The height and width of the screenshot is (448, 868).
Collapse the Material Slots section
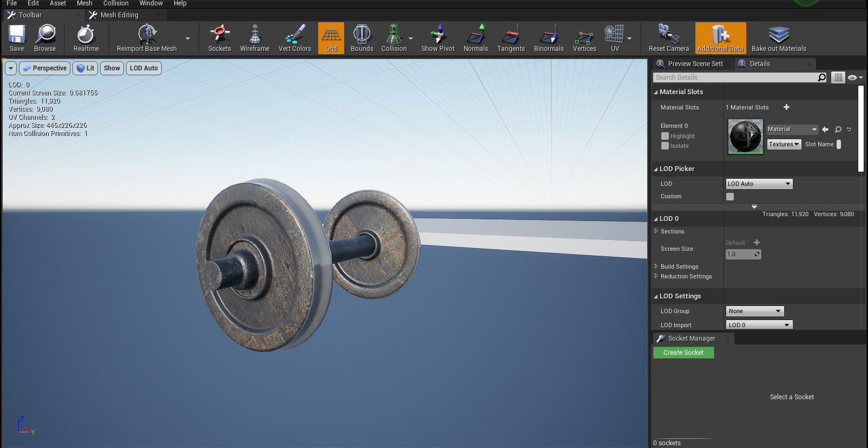[656, 92]
